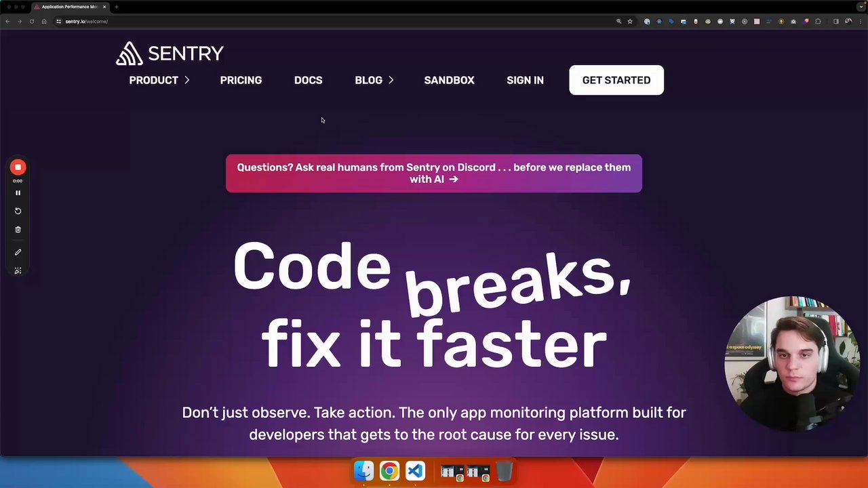Open a new browser tab
The height and width of the screenshot is (488, 868).
117,7
